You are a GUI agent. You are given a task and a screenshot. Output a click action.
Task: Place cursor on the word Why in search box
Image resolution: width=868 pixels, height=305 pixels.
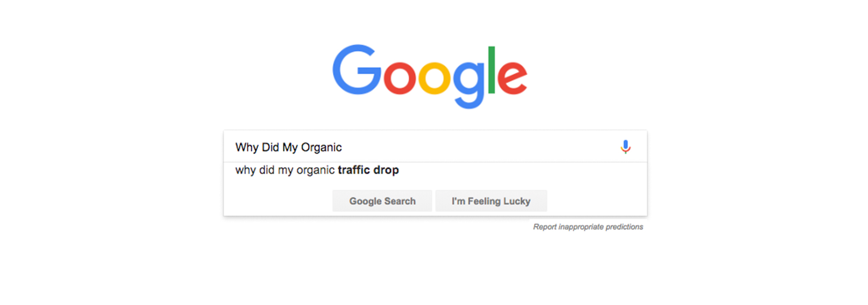coord(247,148)
